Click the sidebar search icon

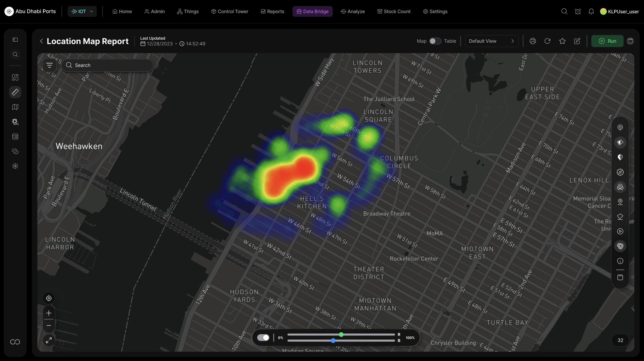click(15, 55)
